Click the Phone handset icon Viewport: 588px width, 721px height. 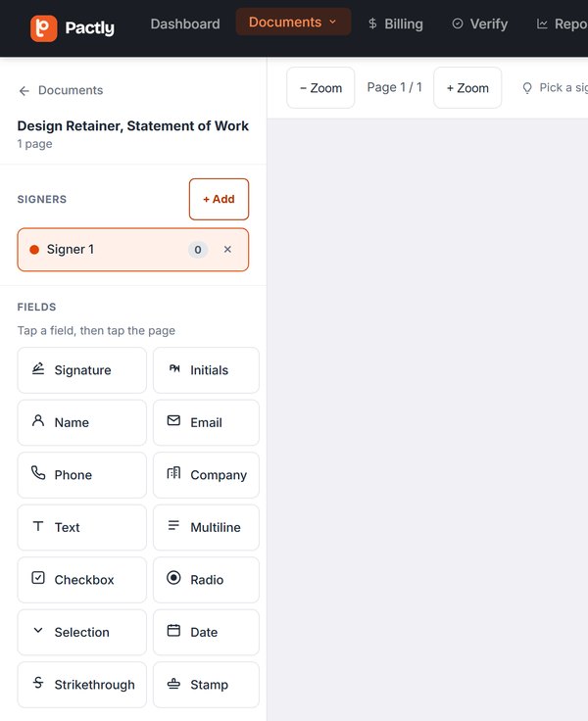pos(38,473)
